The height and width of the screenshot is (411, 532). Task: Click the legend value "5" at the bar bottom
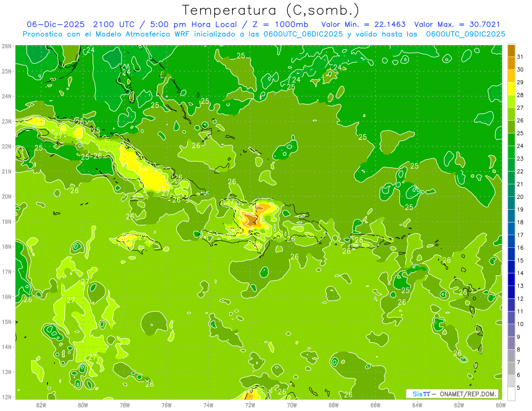click(518, 388)
